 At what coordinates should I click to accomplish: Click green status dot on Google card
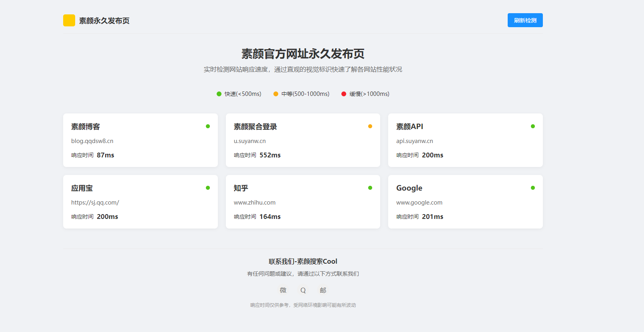[x=533, y=188]
